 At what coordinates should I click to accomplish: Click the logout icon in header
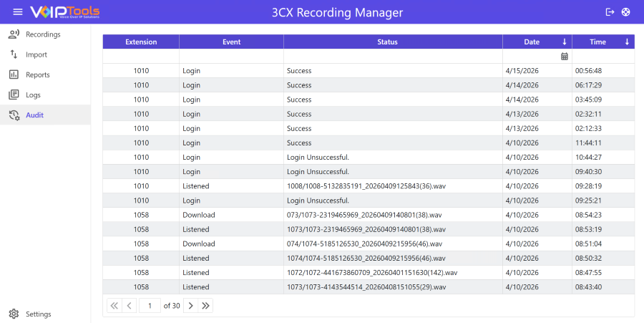tap(610, 12)
